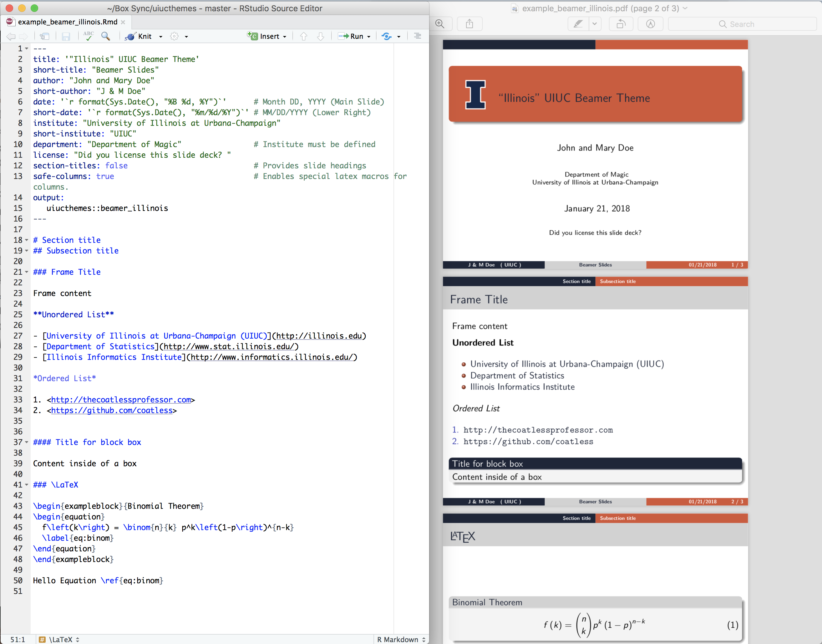822x644 pixels.
Task: Click the Preview rotate icon
Action: click(621, 24)
